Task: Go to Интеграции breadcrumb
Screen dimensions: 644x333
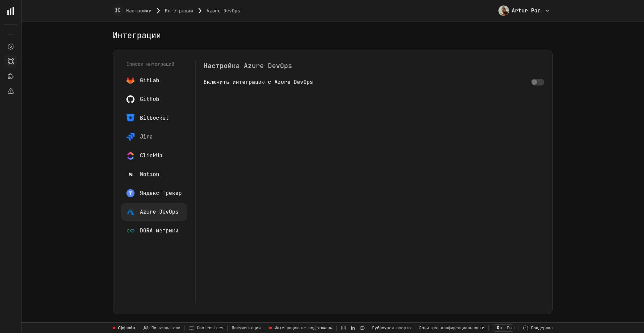Action: pyautogui.click(x=179, y=11)
